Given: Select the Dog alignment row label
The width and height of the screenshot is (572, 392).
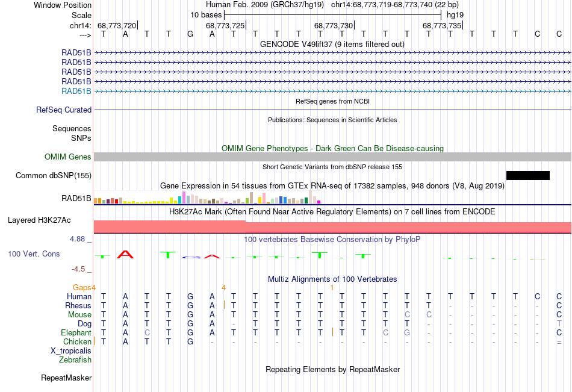Looking at the screenshot, I should pos(85,324).
